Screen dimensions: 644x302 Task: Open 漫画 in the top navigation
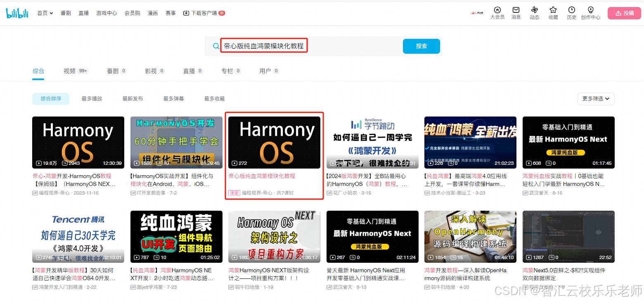pyautogui.click(x=153, y=13)
